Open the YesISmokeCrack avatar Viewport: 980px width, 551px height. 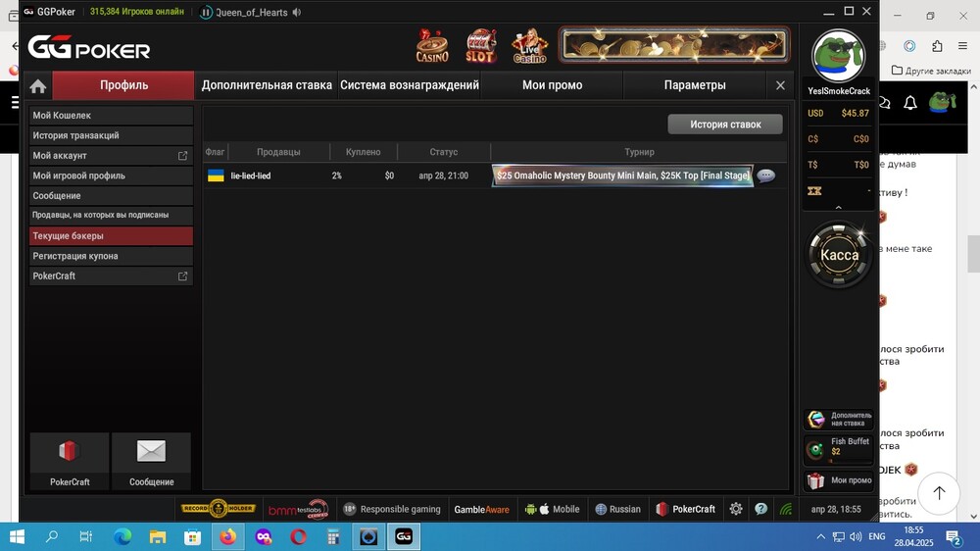[x=838, y=56]
